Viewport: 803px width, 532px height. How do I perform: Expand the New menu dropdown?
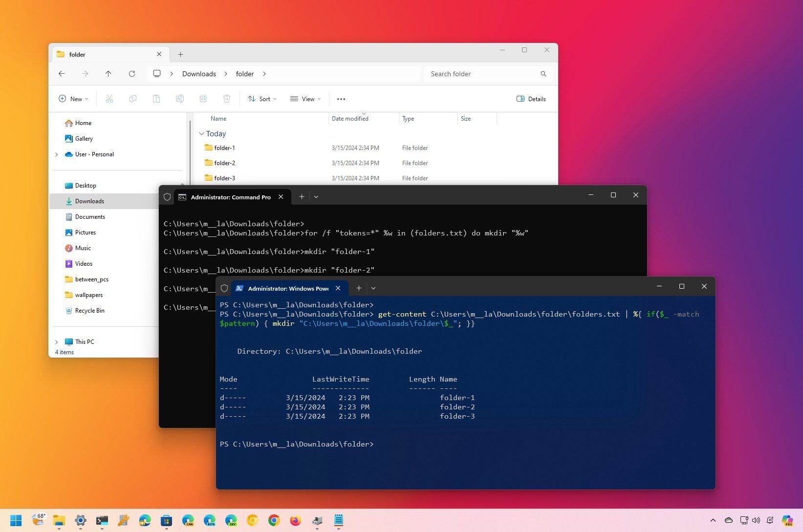pos(73,99)
